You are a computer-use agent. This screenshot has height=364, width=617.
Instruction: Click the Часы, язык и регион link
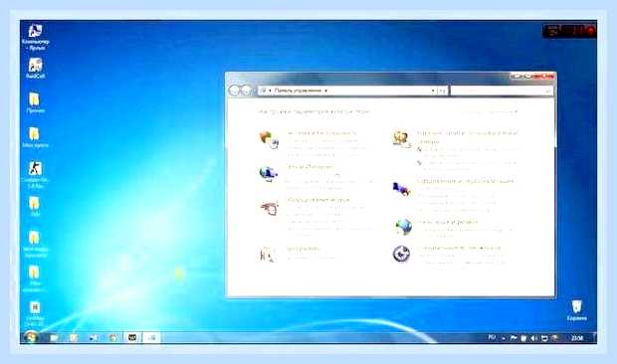[447, 222]
